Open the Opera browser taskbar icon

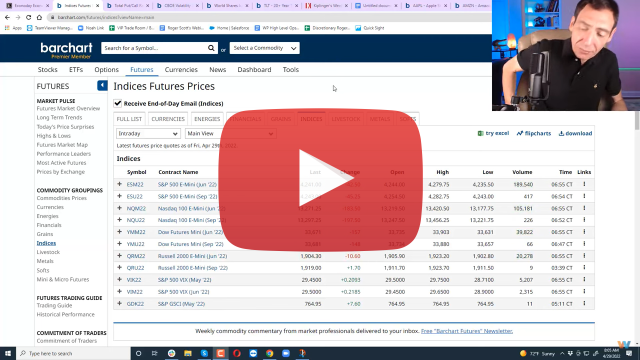237,353
